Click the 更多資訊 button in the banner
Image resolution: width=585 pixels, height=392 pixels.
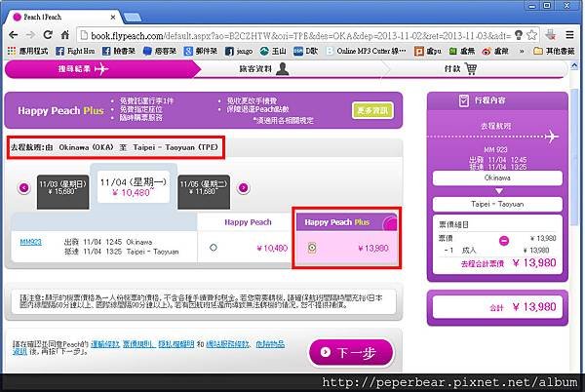tap(372, 111)
